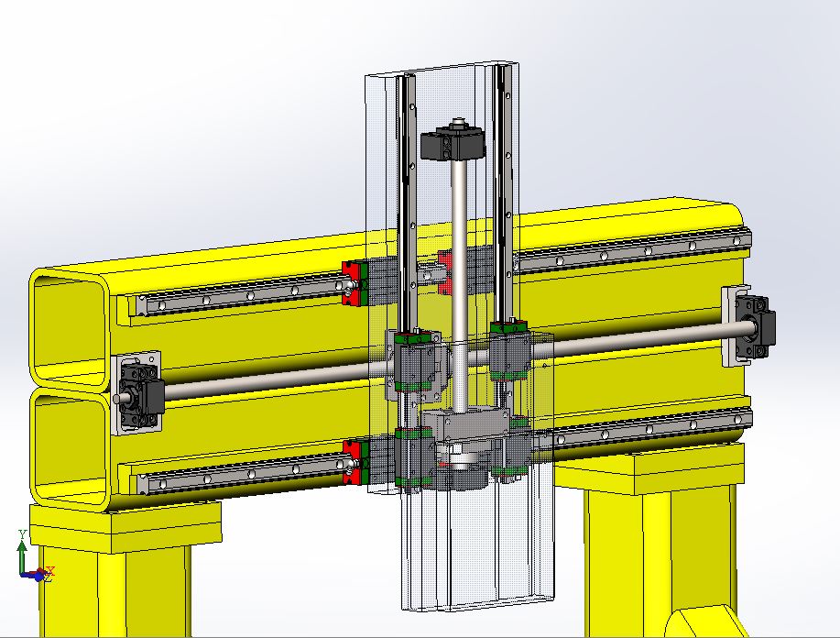Click the green Y axis of the triad

pos(22,556)
